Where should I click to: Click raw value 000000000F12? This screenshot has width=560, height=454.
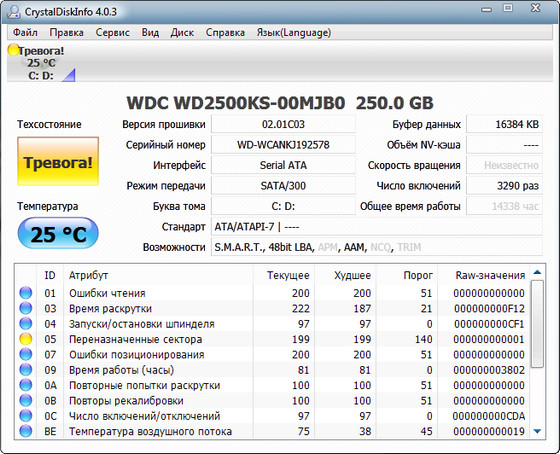(489, 308)
